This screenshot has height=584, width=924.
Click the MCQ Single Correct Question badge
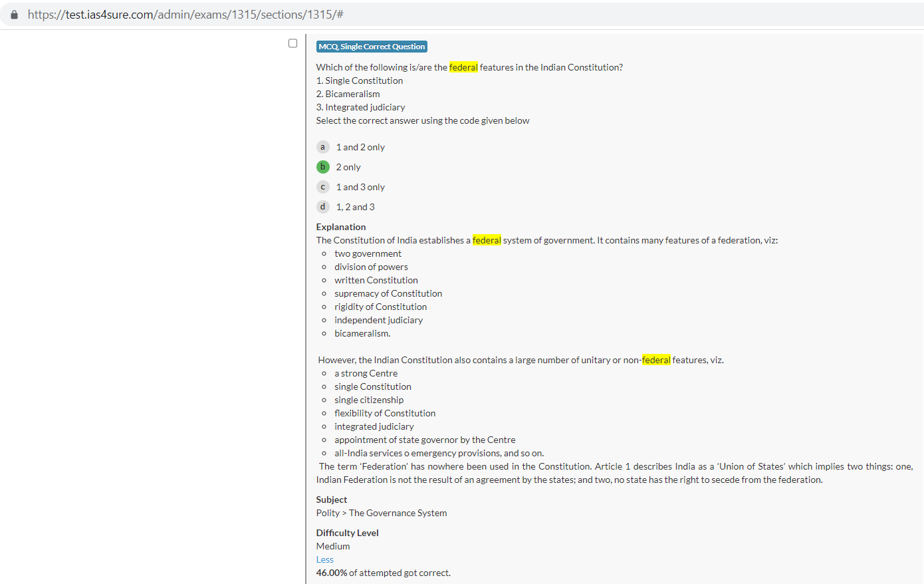(x=372, y=47)
